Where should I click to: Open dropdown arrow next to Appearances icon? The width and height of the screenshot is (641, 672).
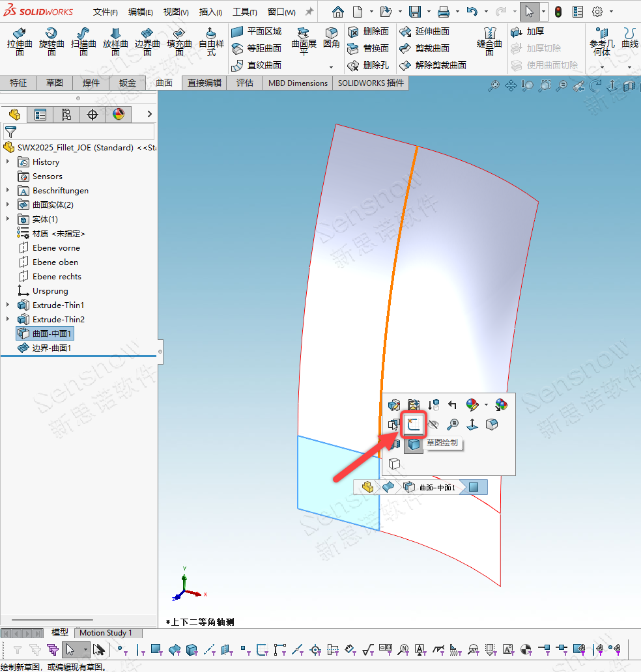[x=486, y=405]
